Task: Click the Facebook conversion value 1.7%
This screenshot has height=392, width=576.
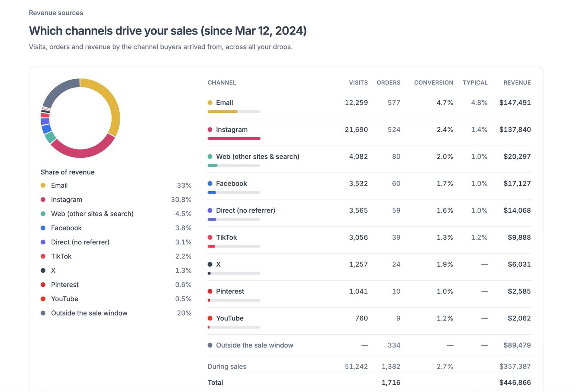Action: click(x=445, y=184)
